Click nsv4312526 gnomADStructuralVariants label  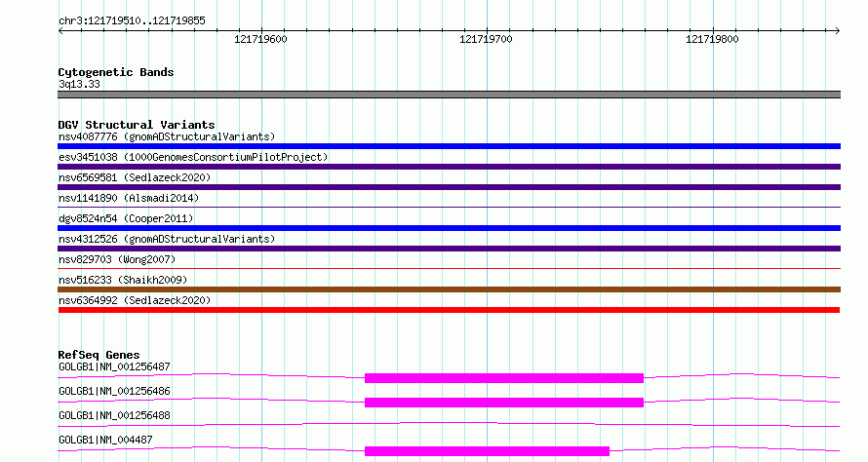(x=167, y=239)
